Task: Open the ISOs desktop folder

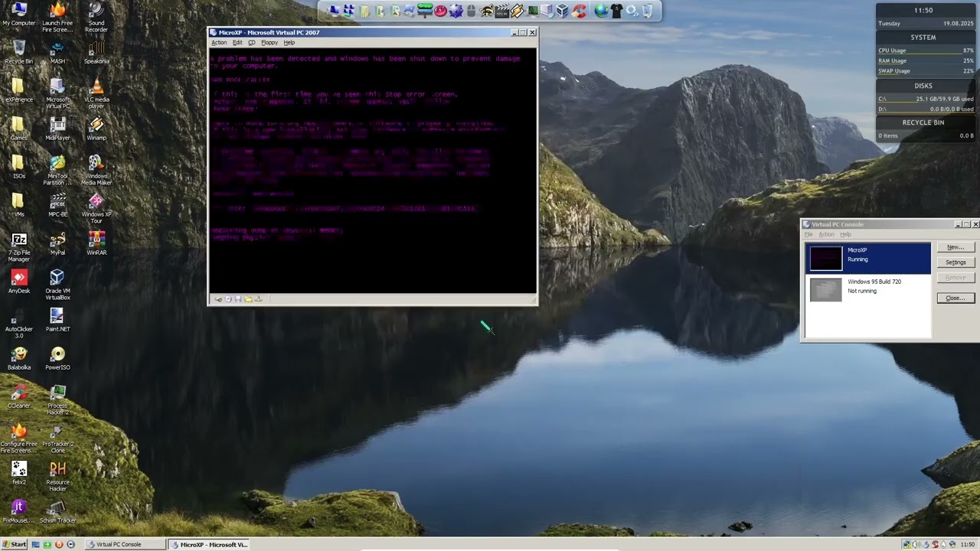Action: point(19,168)
